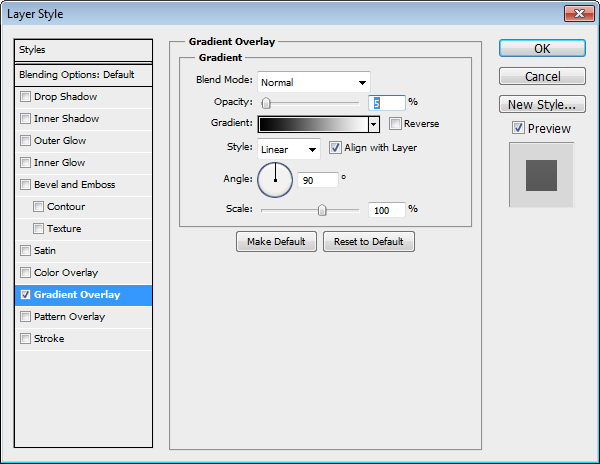Open Blending Options: Default section
This screenshot has height=464, width=600.
84,75
